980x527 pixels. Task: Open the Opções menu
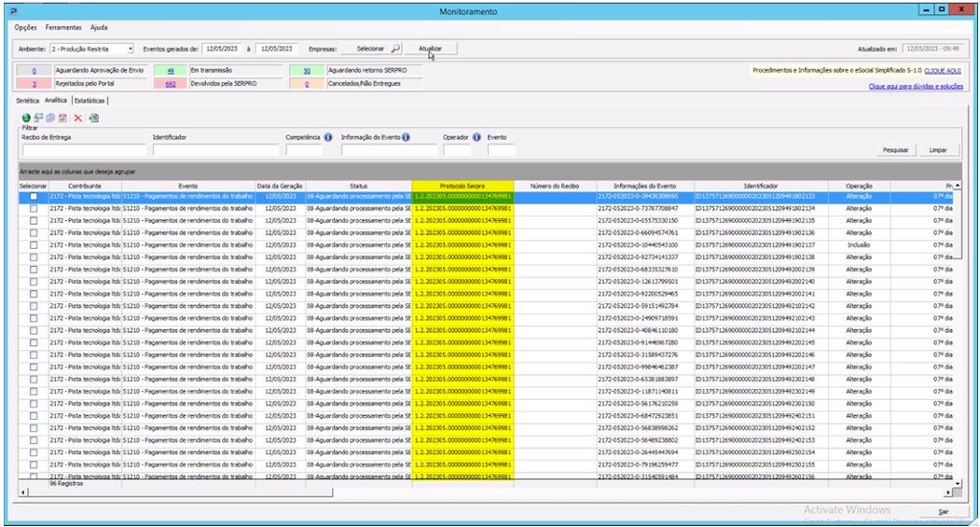pos(25,27)
